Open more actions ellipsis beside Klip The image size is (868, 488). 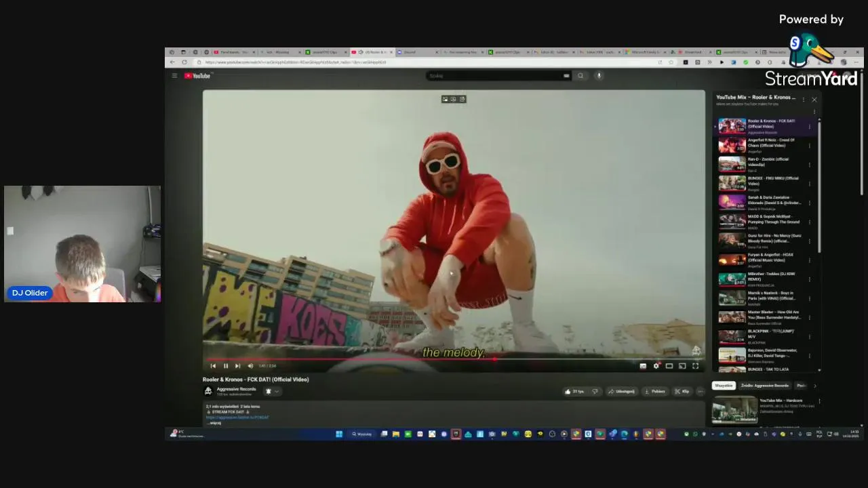701,391
